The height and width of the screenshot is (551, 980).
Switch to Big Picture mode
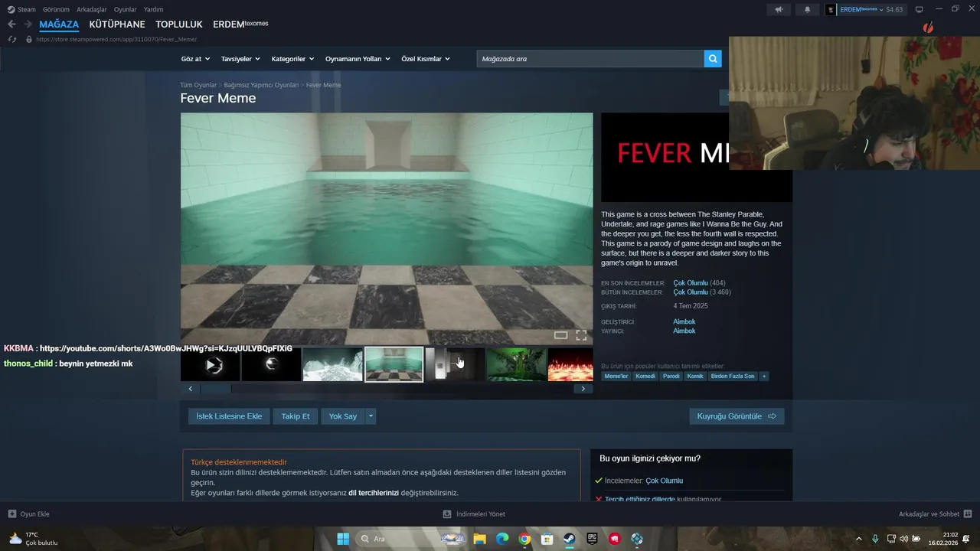pos(920,9)
